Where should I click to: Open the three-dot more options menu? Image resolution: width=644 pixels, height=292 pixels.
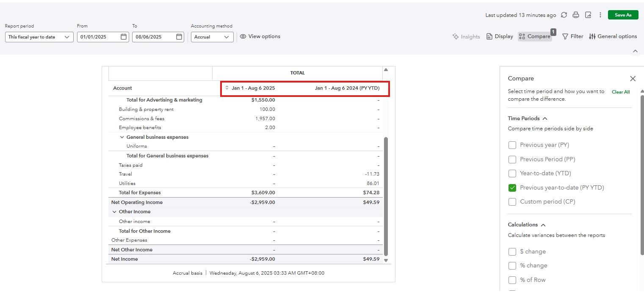pos(600,15)
